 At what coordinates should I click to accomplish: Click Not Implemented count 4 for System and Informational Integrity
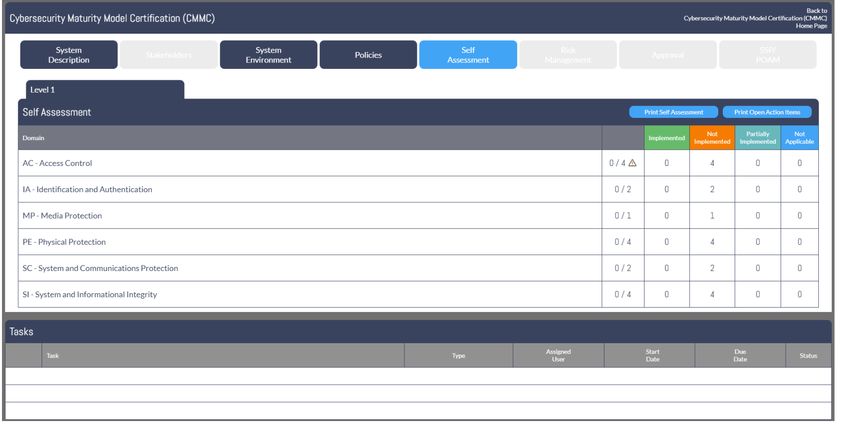712,294
